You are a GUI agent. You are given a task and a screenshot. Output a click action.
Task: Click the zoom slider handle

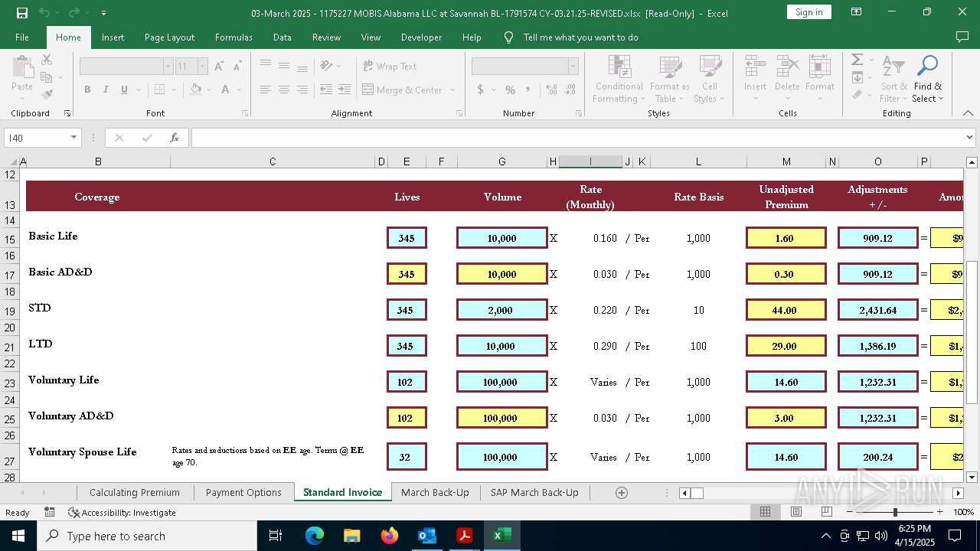coord(894,512)
